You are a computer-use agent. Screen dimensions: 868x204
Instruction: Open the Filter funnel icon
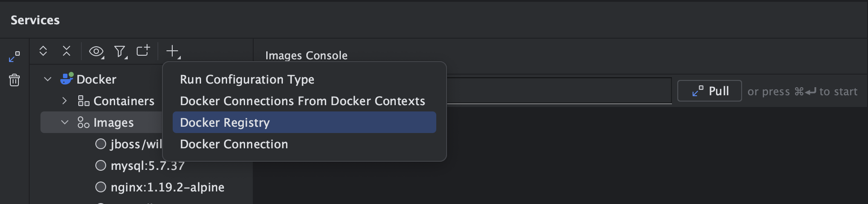(120, 52)
